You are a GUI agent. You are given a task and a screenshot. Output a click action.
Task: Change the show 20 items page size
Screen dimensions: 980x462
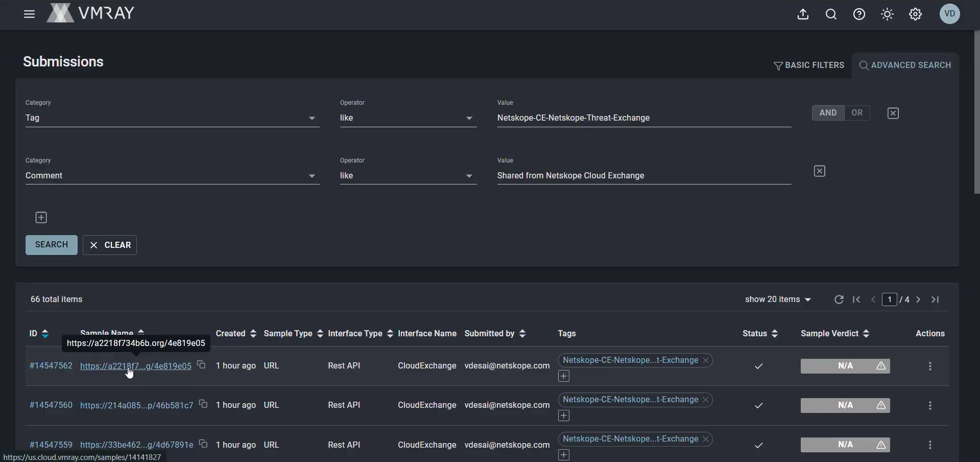coord(778,299)
